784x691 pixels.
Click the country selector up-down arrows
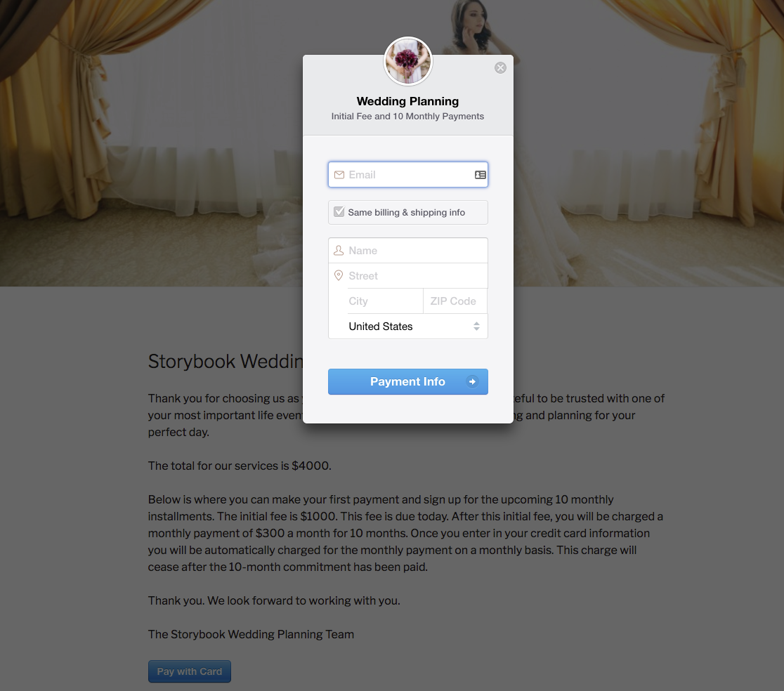coord(476,327)
